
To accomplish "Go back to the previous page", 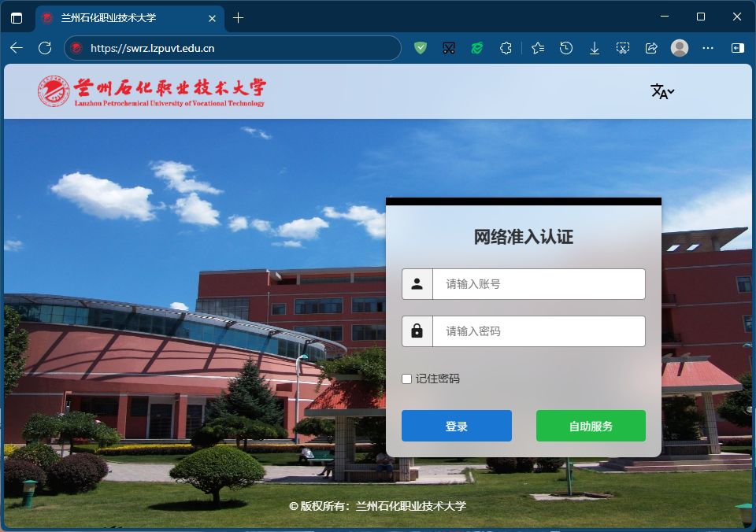I will coord(17,48).
